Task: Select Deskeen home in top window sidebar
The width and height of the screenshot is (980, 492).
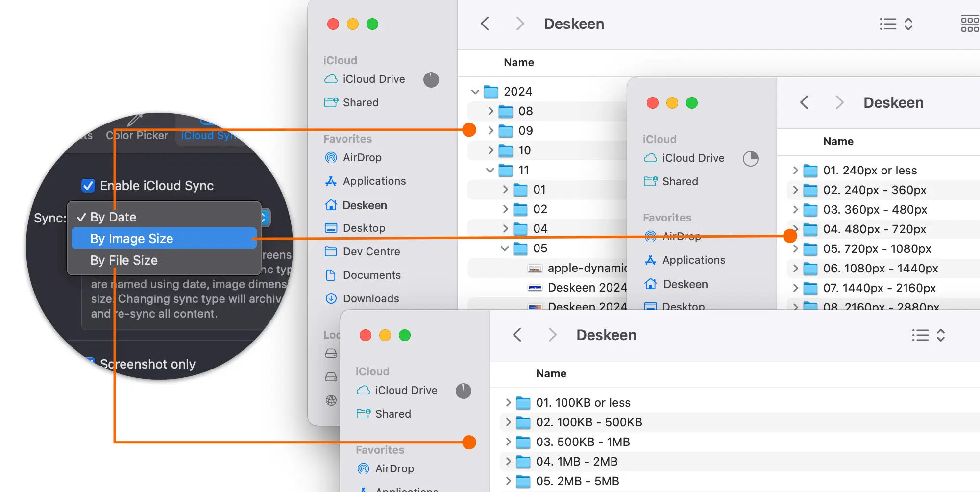Action: 356,205
